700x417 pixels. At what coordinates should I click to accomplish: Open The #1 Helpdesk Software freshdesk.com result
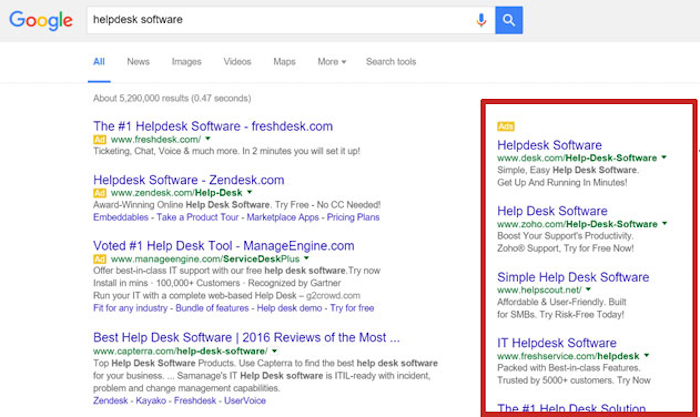coord(213,126)
